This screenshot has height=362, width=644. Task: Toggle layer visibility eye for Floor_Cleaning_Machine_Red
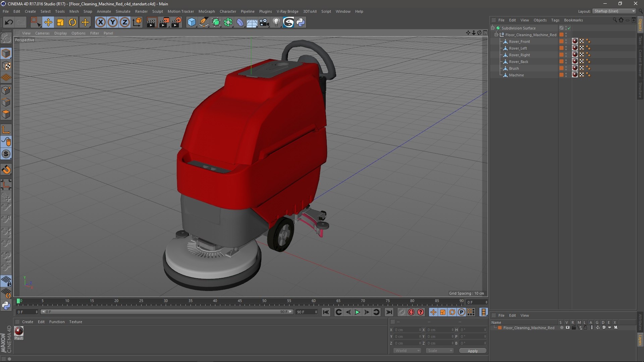click(568, 328)
